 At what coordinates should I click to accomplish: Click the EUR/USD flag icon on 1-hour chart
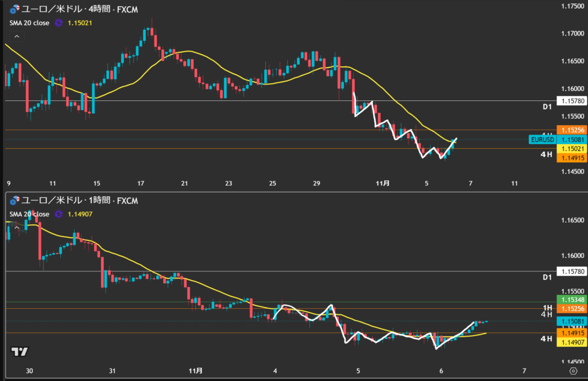tap(14, 200)
